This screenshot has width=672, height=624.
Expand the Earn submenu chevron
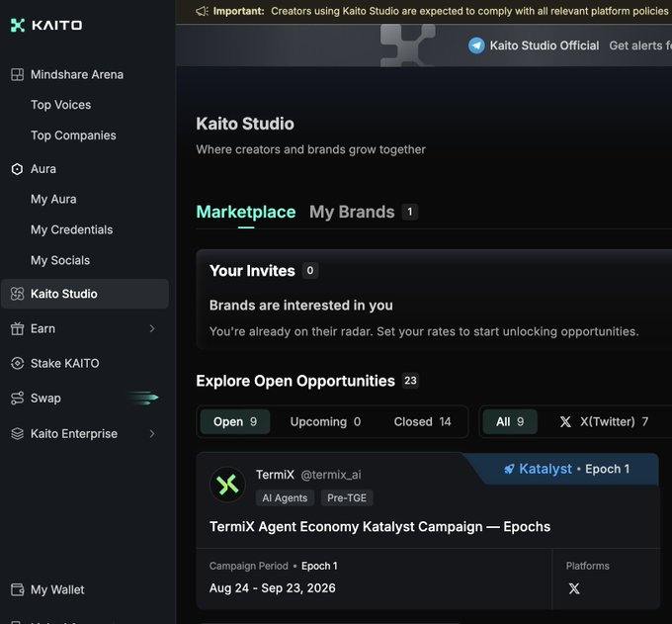coord(152,328)
